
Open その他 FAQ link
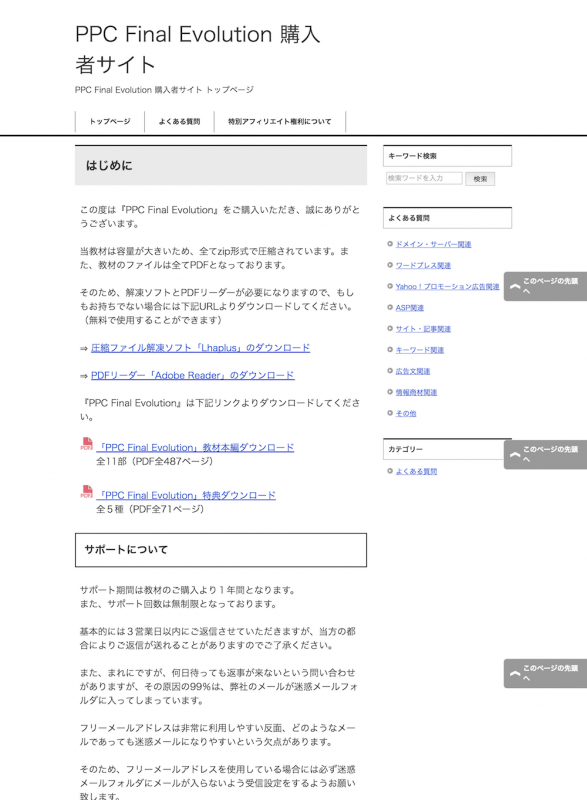point(405,413)
